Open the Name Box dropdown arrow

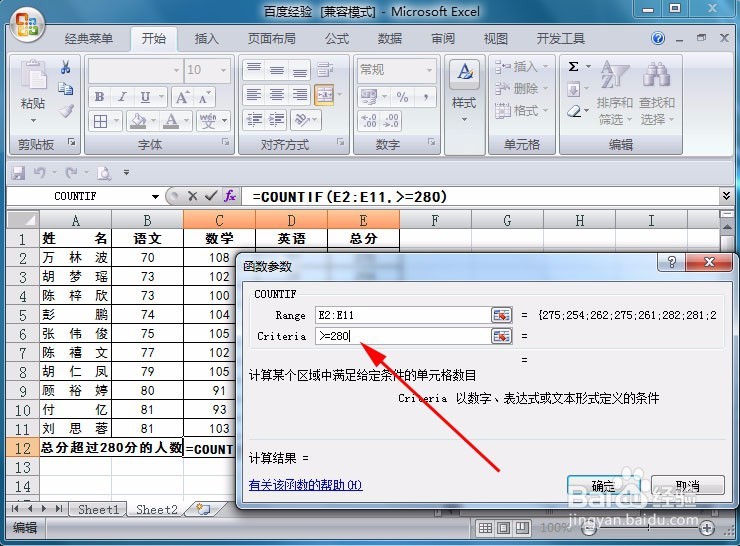coord(155,196)
